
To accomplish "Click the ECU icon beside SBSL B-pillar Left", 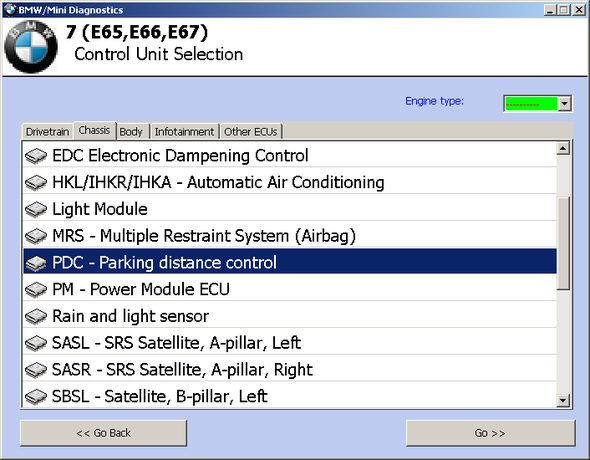I will tap(36, 396).
